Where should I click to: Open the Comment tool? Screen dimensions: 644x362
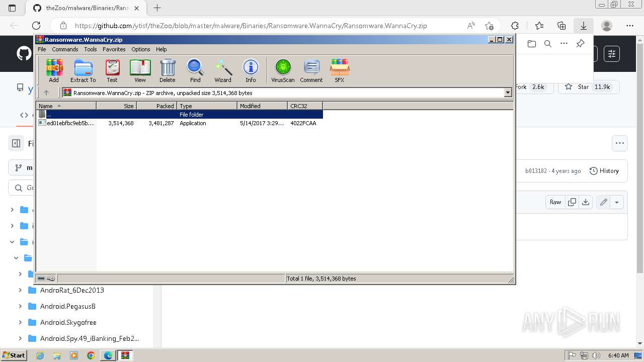point(311,70)
